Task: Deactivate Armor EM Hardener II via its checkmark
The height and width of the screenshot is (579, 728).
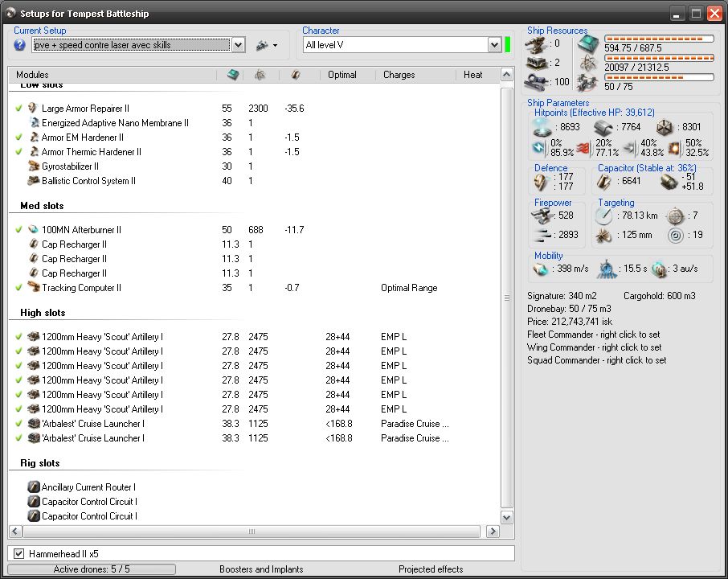Action: click(18, 138)
